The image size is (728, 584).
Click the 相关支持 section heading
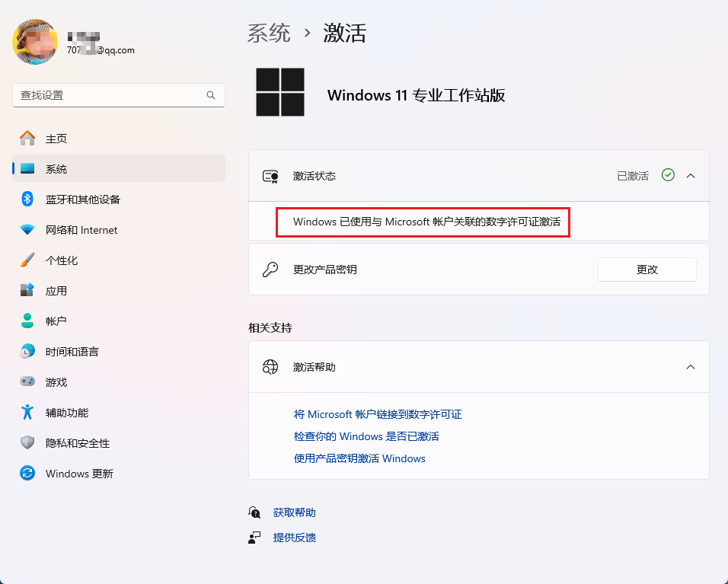click(270, 327)
